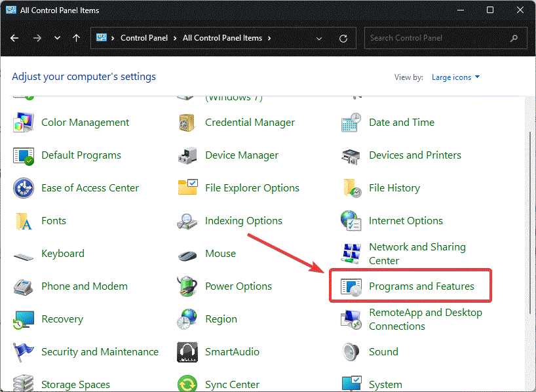Open Network and Sharing Center icon

pos(351,254)
